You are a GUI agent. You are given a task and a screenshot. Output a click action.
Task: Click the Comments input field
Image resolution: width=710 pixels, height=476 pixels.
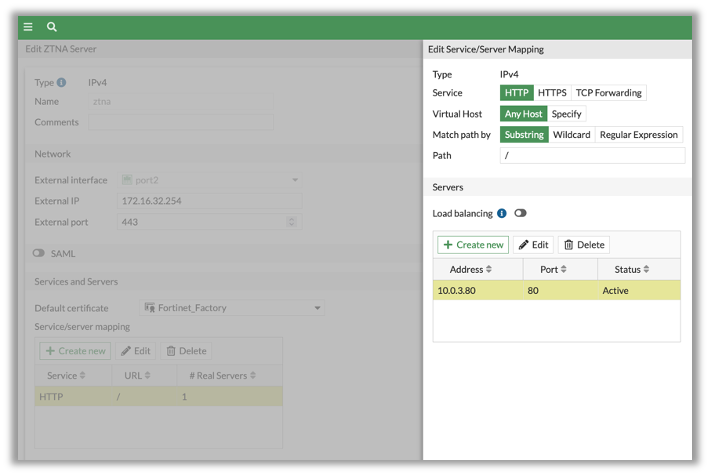coord(181,122)
